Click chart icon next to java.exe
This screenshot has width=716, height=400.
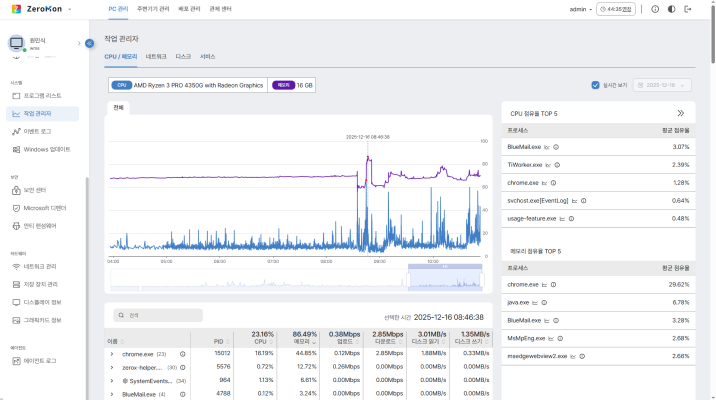533,302
